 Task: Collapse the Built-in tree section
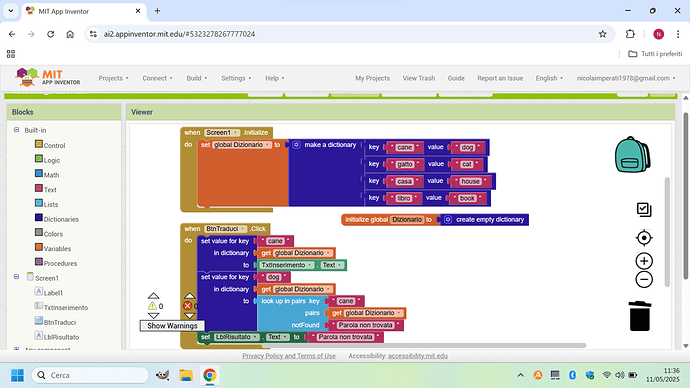pyautogui.click(x=16, y=130)
